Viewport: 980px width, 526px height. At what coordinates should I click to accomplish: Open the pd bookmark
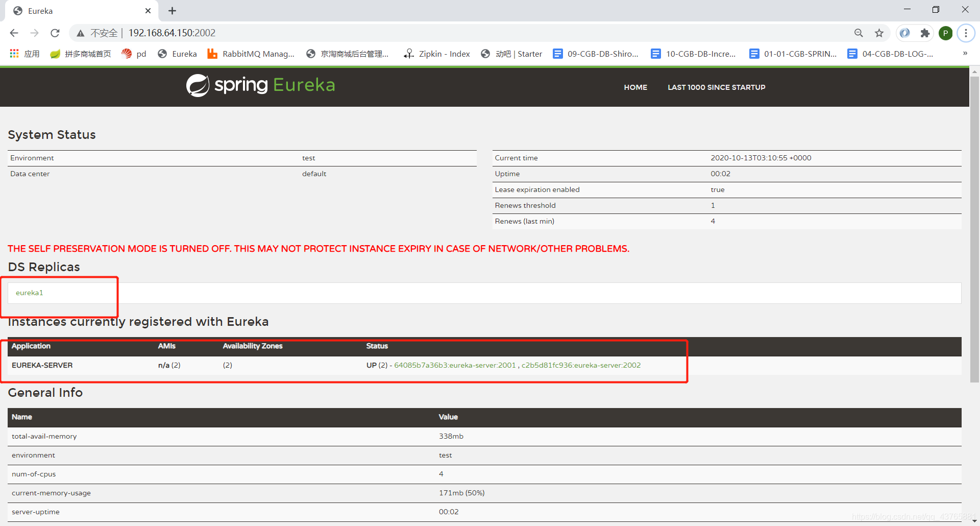tap(134, 54)
